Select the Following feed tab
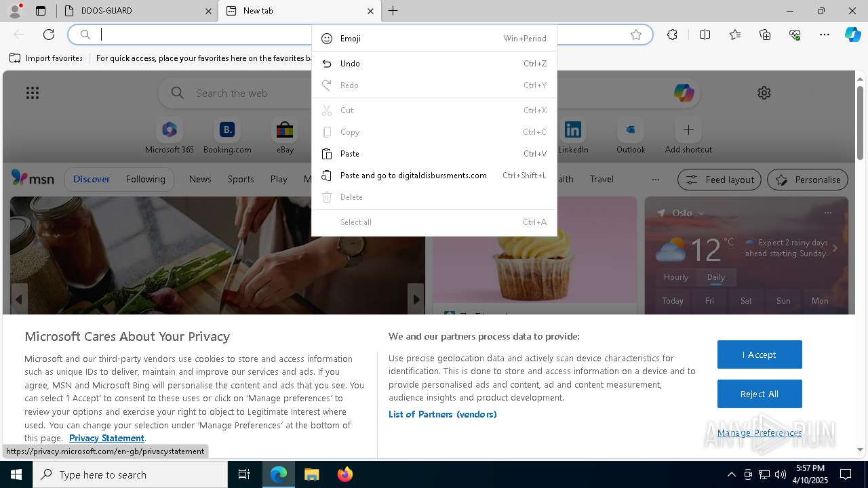Viewport: 868px width, 488px height. (145, 179)
